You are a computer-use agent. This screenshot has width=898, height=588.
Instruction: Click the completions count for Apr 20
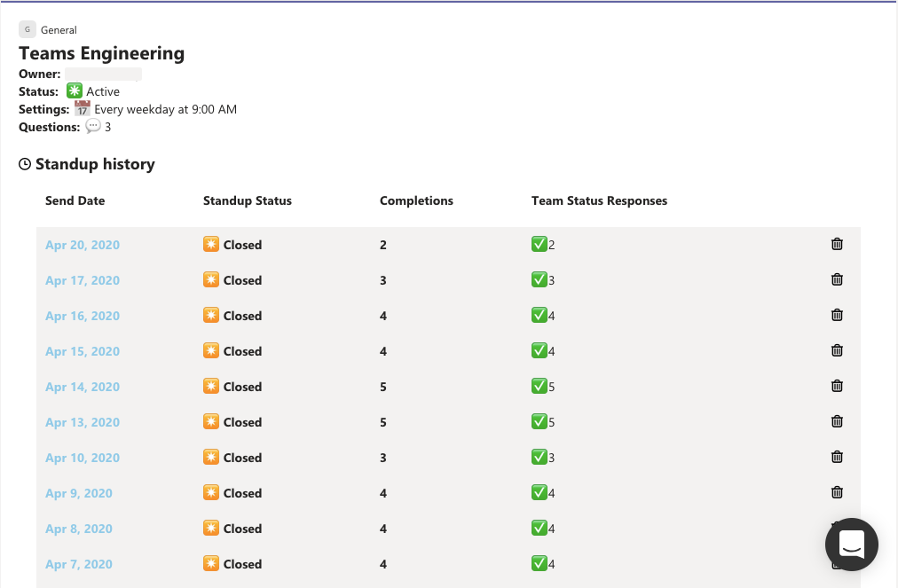point(383,245)
